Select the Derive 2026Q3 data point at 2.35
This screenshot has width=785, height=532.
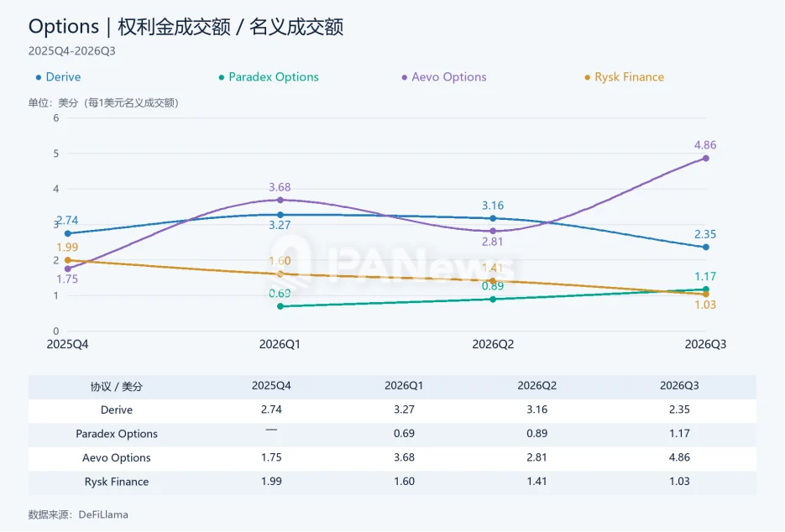[x=706, y=248]
